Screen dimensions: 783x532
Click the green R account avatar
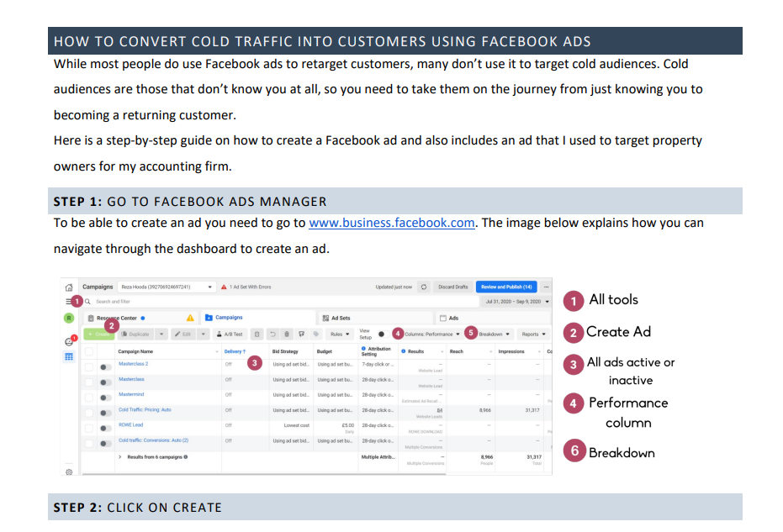pyautogui.click(x=69, y=318)
